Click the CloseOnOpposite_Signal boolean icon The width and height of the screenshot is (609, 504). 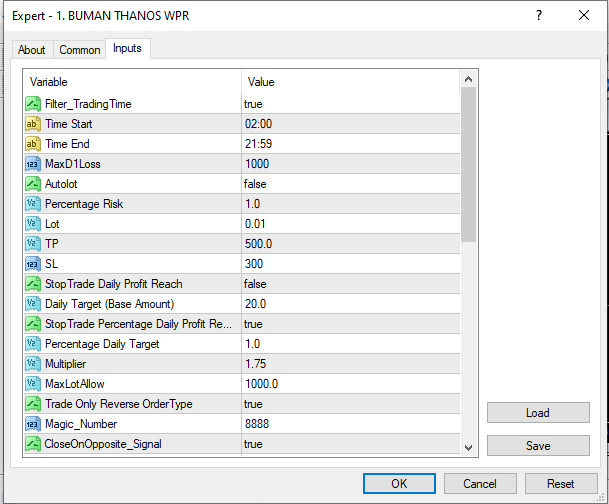pos(33,444)
